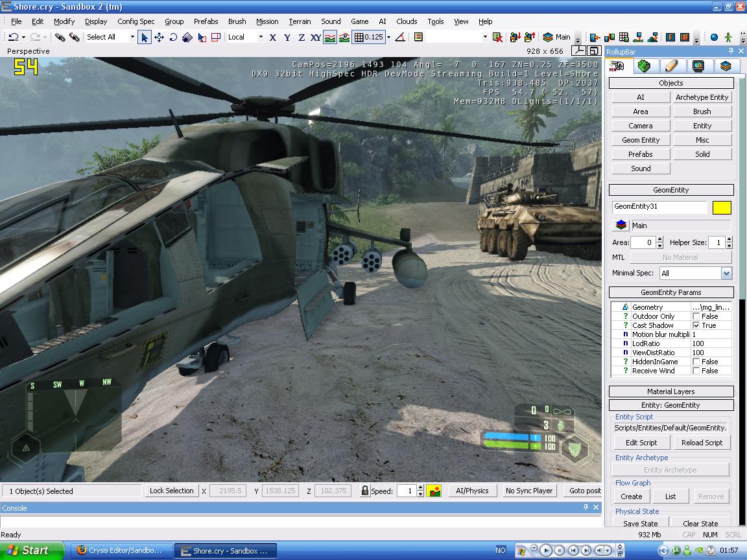This screenshot has height=560, width=747.
Task: Click the UF unfreeze icon
Action: coord(685,37)
